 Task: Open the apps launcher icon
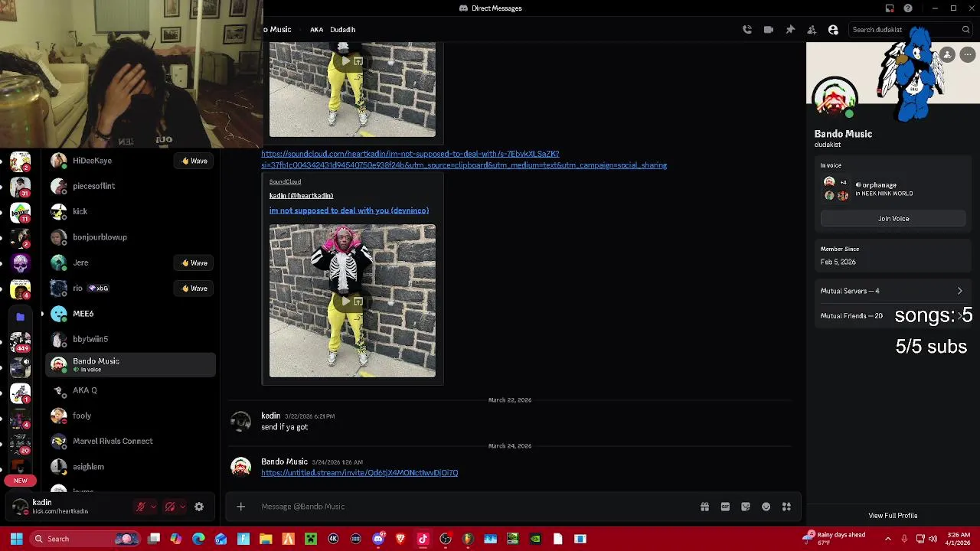pos(786,507)
